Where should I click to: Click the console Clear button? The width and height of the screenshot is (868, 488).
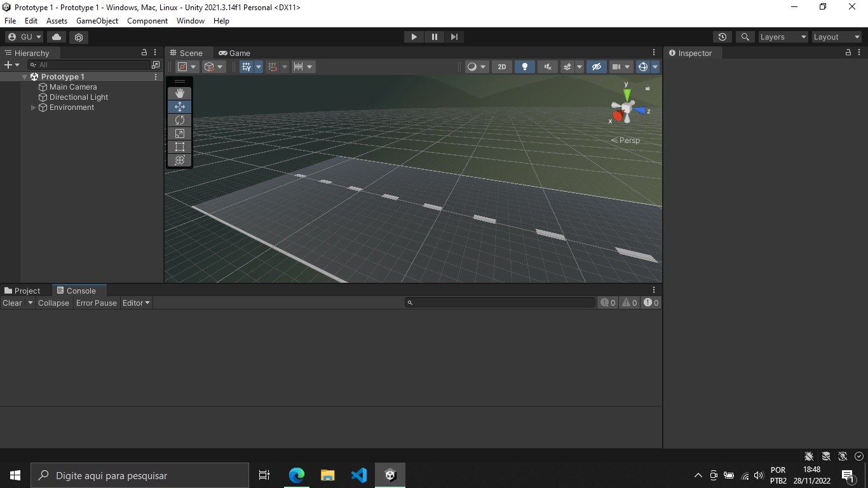(12, 303)
